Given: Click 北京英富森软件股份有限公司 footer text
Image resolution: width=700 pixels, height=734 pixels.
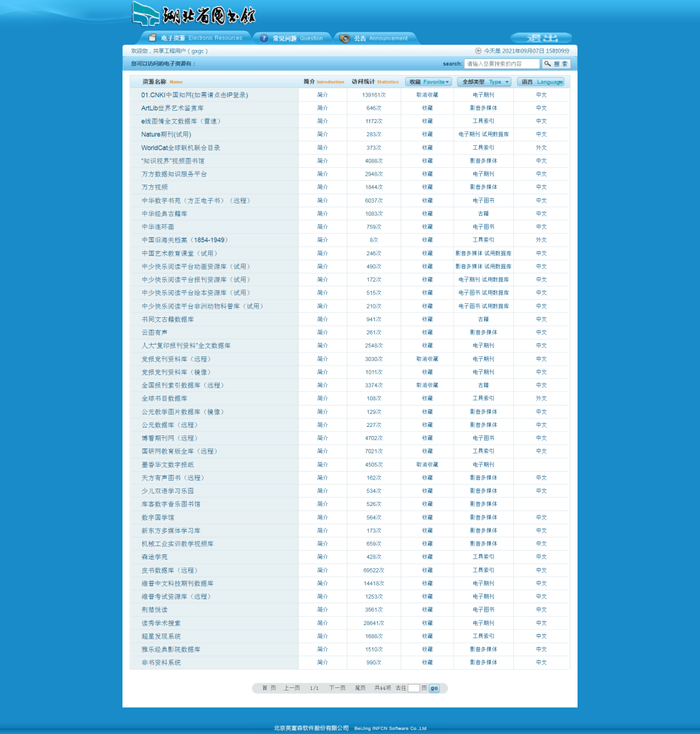Looking at the screenshot, I should coord(311,728).
